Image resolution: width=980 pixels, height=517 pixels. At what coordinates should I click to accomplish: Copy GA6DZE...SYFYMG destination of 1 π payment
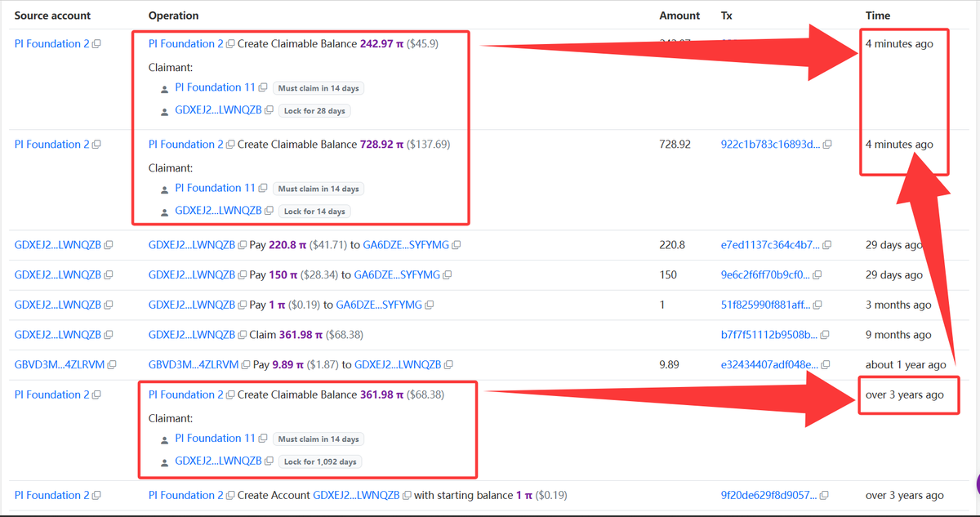pyautogui.click(x=430, y=305)
